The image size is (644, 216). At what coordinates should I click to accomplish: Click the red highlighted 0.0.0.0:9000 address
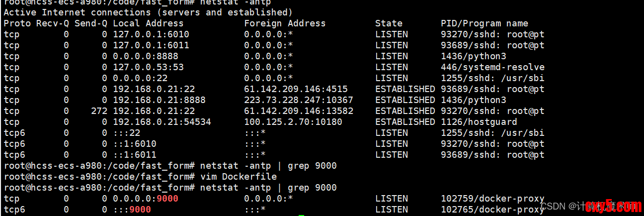tap(145, 199)
